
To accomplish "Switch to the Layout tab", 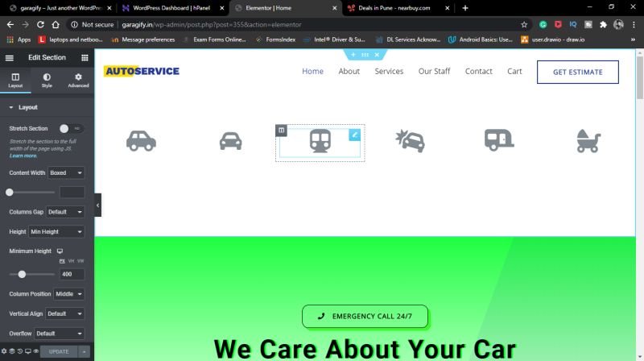I will point(15,80).
